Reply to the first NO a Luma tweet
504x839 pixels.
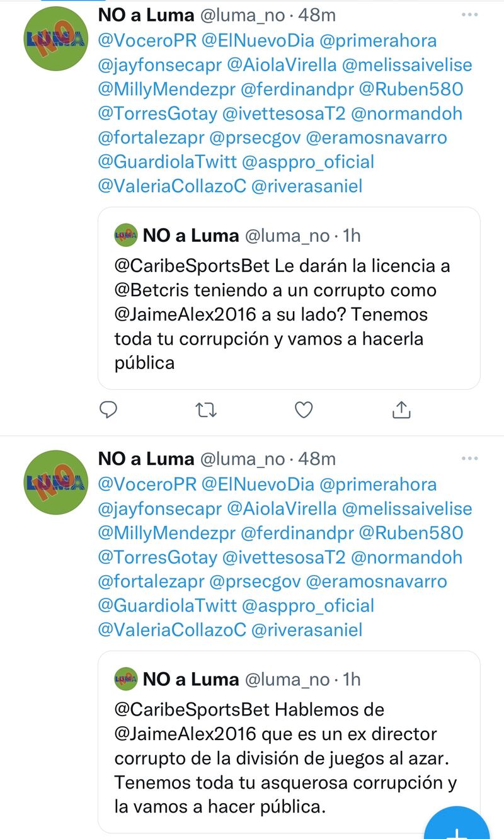pyautogui.click(x=109, y=410)
